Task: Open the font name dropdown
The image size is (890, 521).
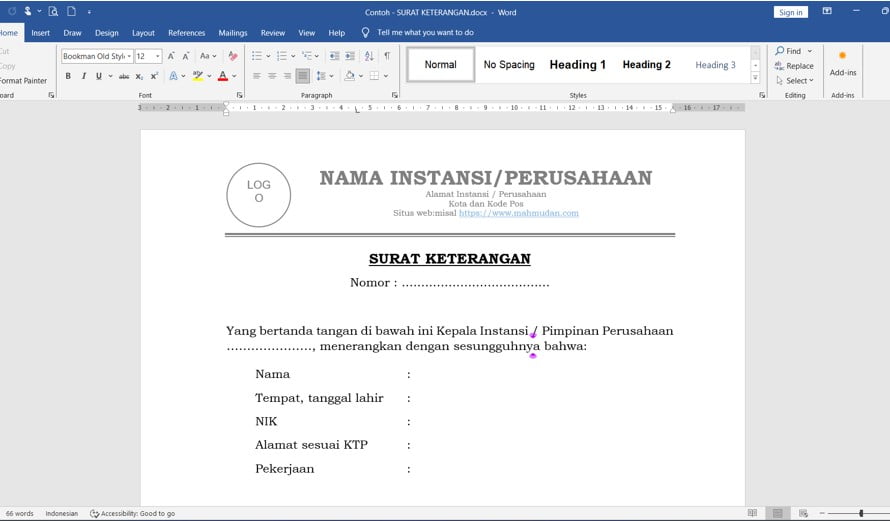Action: 129,57
